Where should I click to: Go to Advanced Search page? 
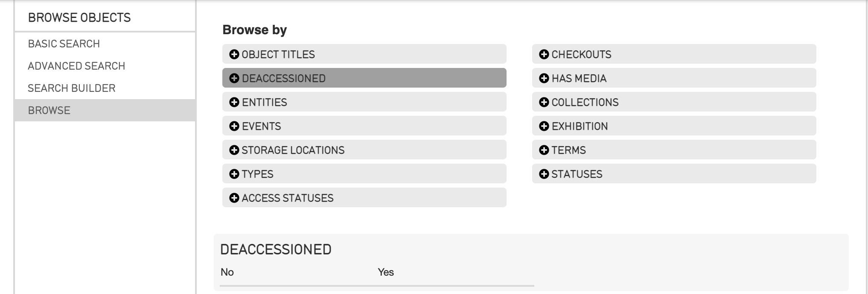76,66
